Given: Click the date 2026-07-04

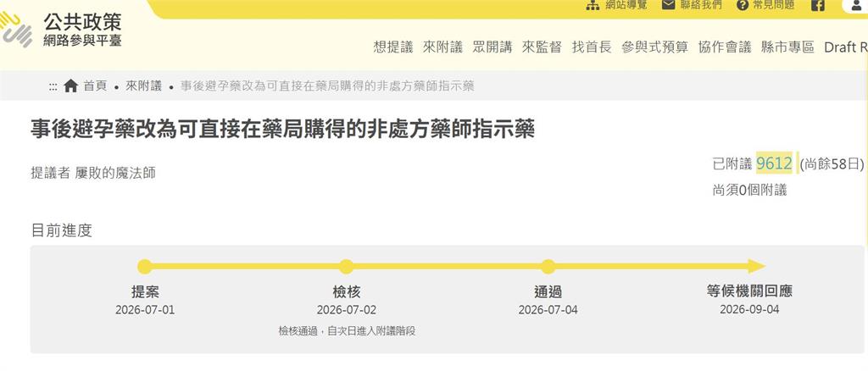Looking at the screenshot, I should click(548, 310).
